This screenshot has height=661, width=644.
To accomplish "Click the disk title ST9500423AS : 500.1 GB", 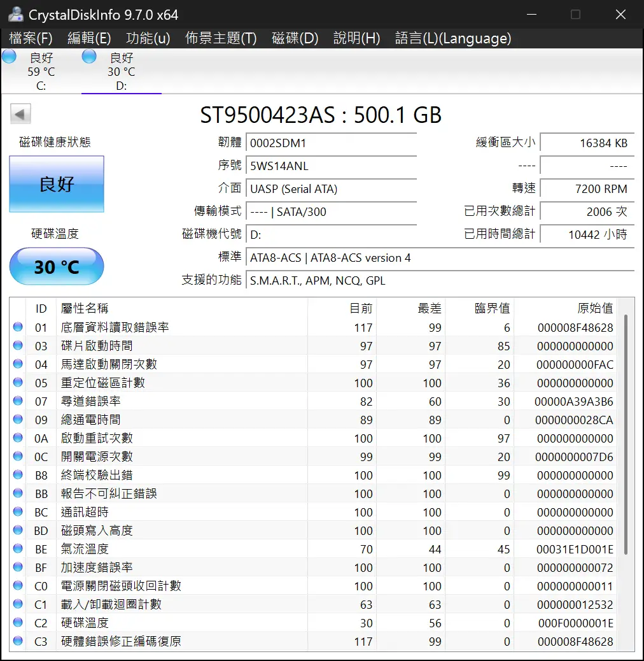I will point(321,115).
